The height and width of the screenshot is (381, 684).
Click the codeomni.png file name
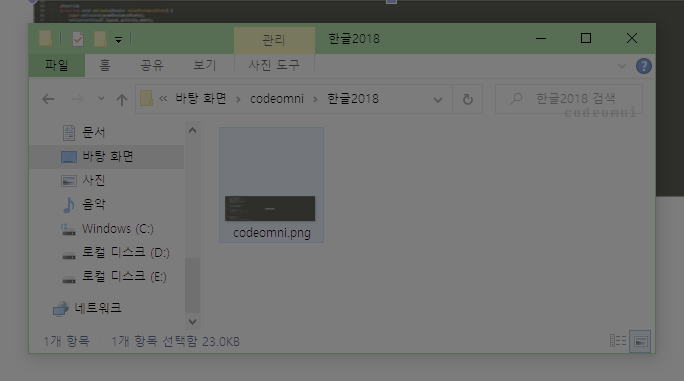coord(272,233)
